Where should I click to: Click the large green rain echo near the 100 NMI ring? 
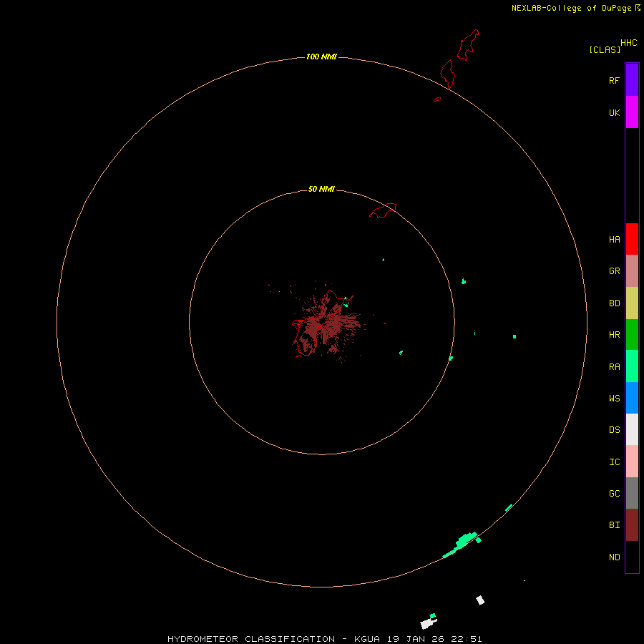[x=464, y=542]
